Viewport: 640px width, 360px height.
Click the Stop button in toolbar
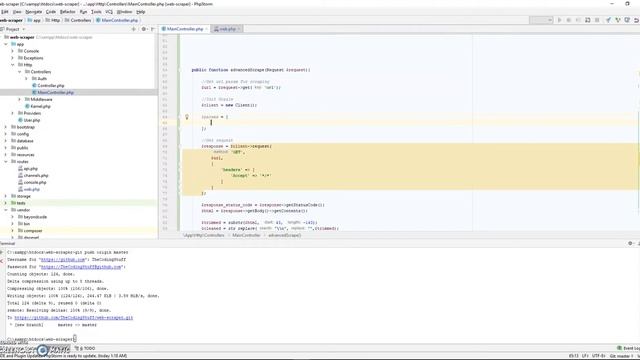(x=597, y=20)
